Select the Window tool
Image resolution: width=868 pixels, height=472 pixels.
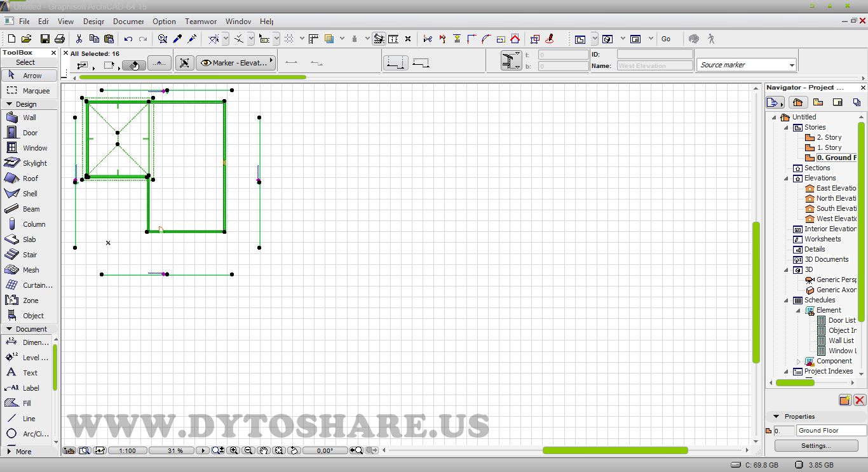click(29, 148)
